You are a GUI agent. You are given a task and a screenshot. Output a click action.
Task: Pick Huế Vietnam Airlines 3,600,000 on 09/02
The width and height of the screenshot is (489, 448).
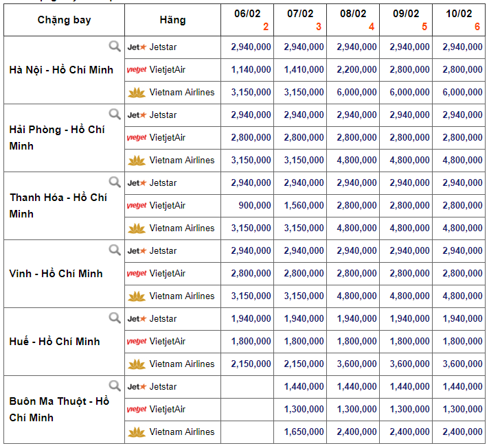[x=409, y=364]
